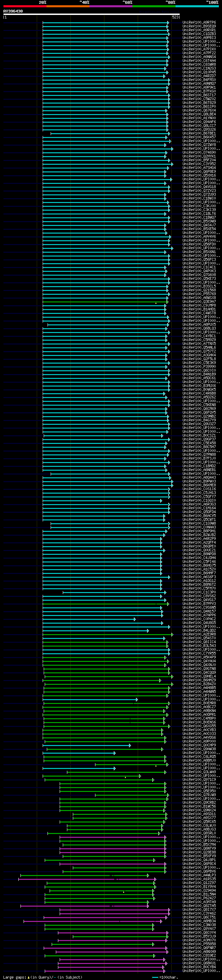
Task: Select hit label UniRef100_Q4J8P1
Action: click(x=199, y=859)
